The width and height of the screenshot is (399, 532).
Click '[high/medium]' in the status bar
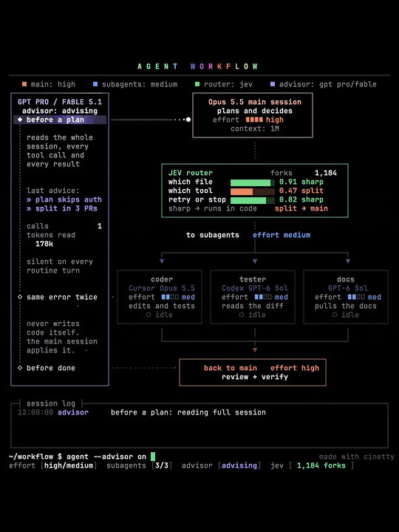pos(69,465)
